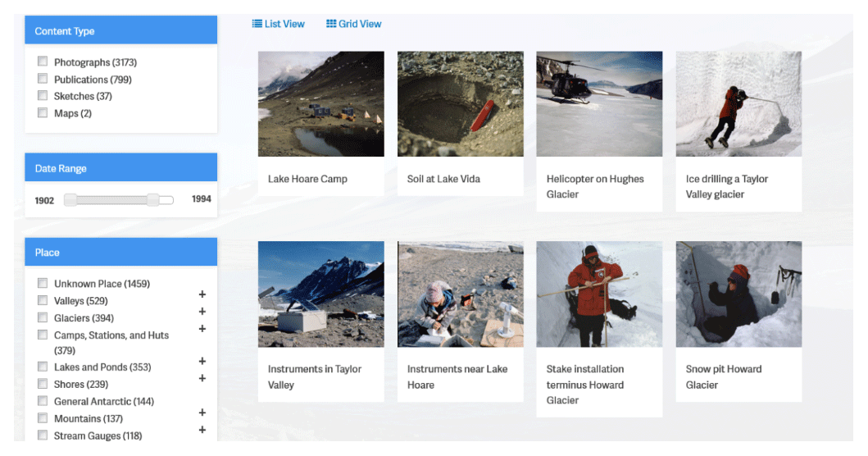This screenshot has width=868, height=456.
Task: Switch to List View icon
Action: pos(257,24)
